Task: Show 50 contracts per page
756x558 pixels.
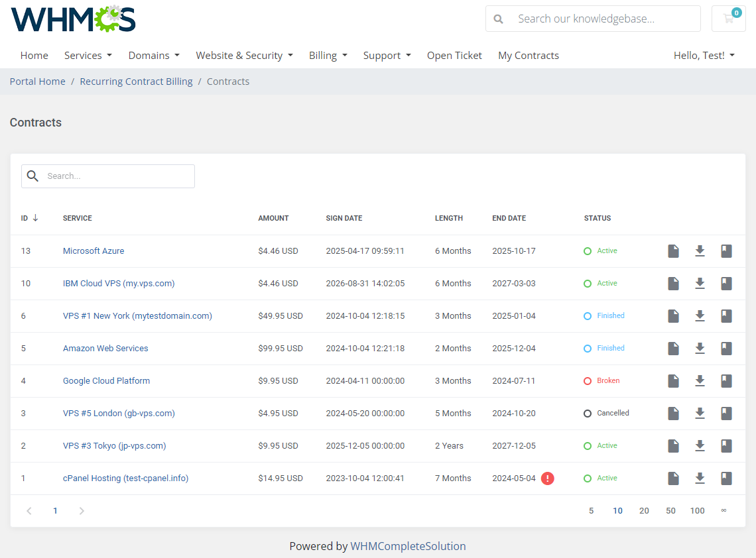Action: 670,510
